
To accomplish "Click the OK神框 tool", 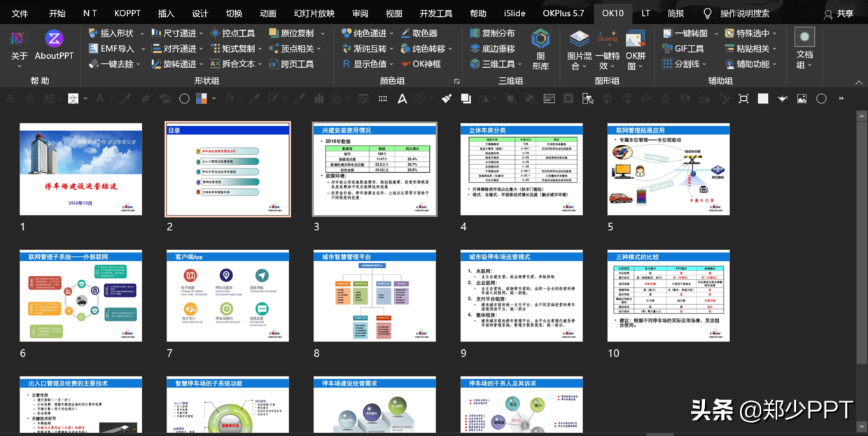I will pyautogui.click(x=421, y=64).
